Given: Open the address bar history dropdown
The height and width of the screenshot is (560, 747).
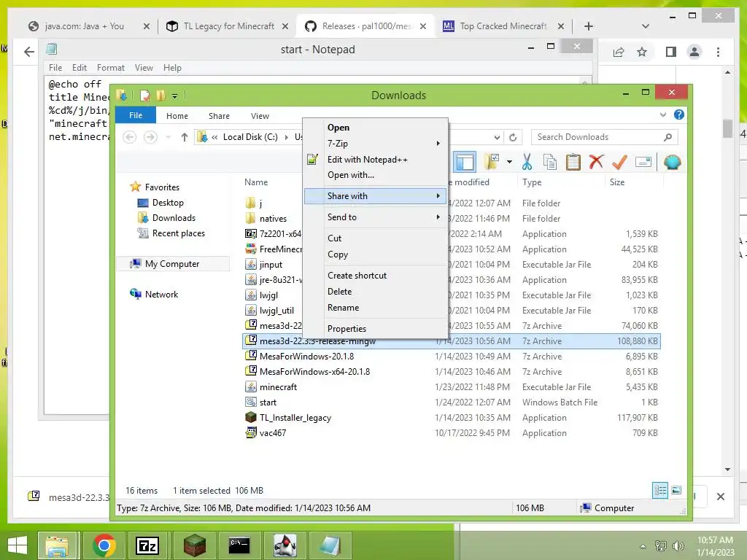Looking at the screenshot, I should (497, 137).
